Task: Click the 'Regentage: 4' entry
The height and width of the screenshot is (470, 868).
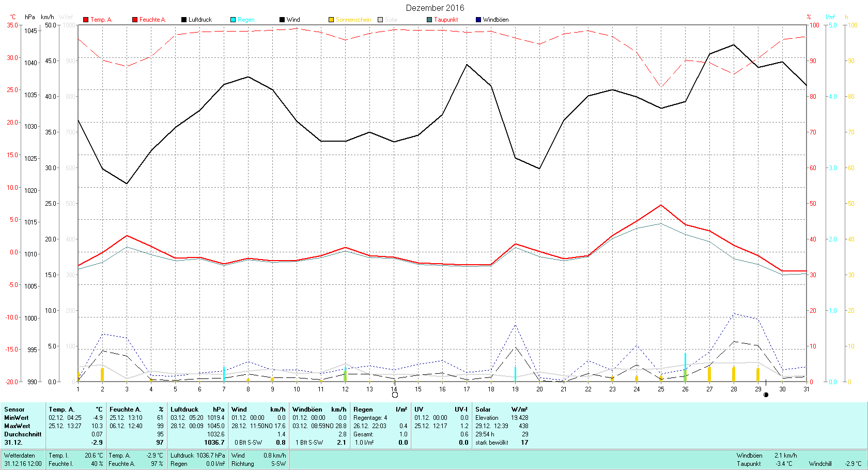Action: click(x=370, y=418)
